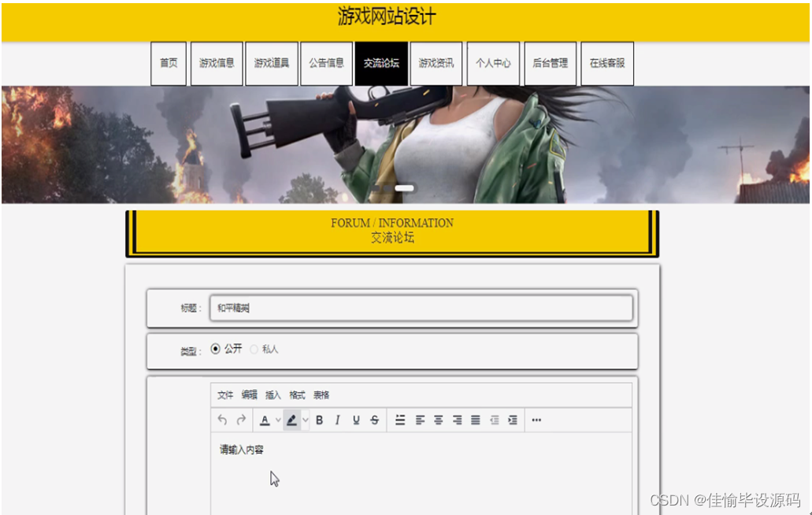Image resolution: width=812 pixels, height=515 pixels.
Task: Select the 交流论坛 nav tab
Action: tap(381, 63)
